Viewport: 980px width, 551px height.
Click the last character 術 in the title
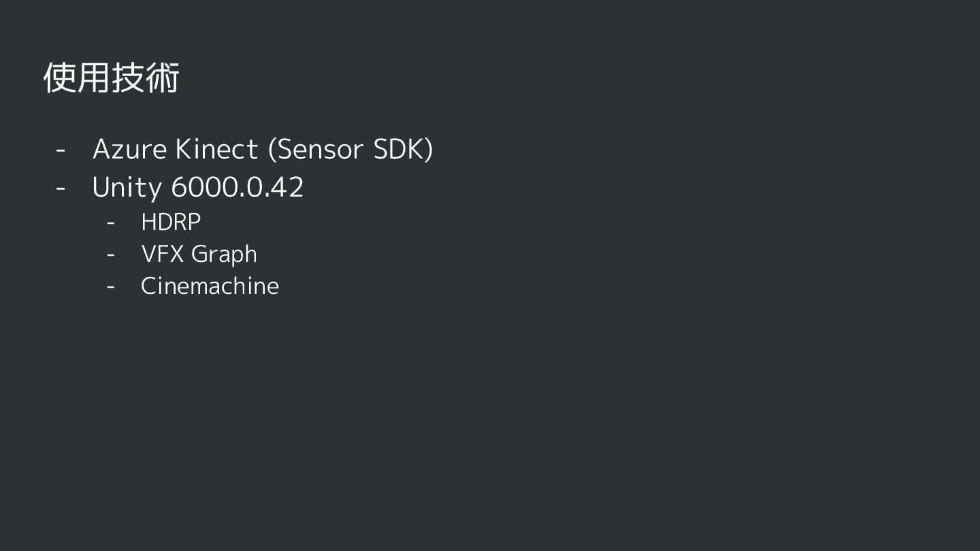tap(163, 78)
